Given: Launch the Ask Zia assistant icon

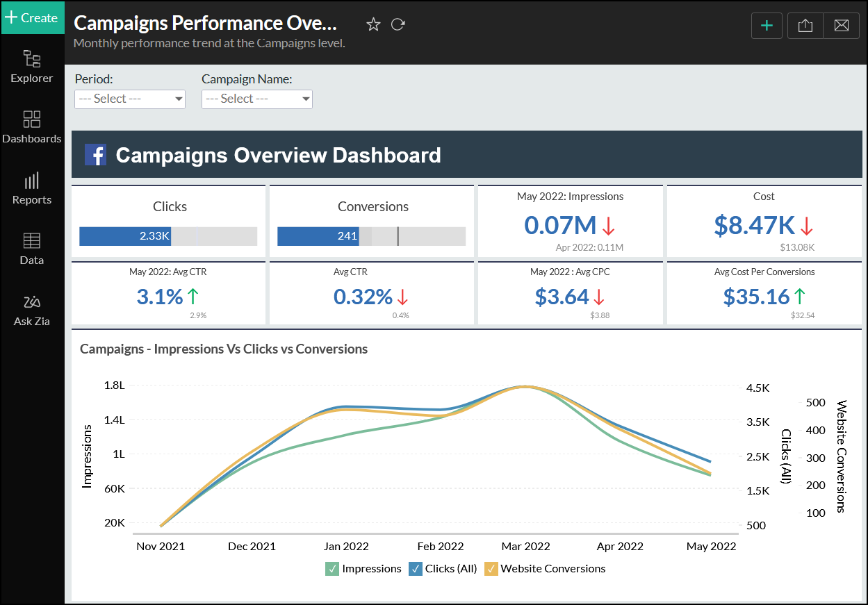Looking at the screenshot, I should coord(32,302).
